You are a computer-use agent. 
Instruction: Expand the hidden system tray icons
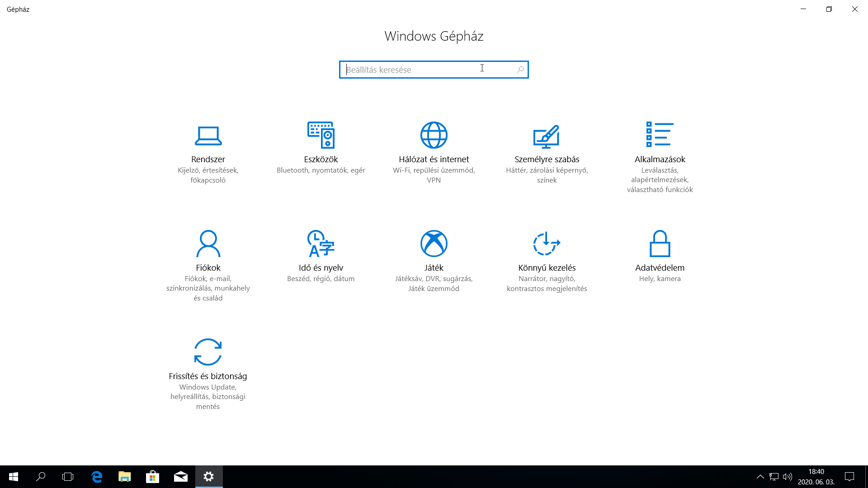(760, 477)
